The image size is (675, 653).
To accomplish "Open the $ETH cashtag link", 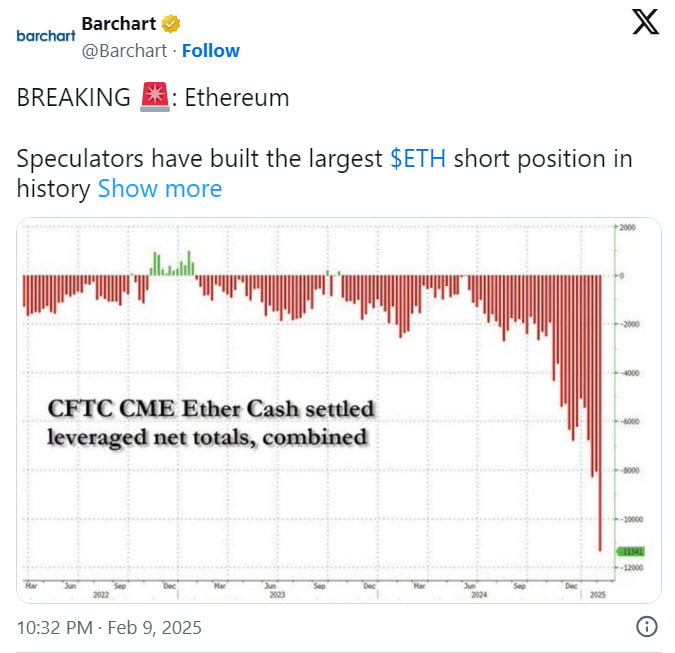I will point(419,159).
